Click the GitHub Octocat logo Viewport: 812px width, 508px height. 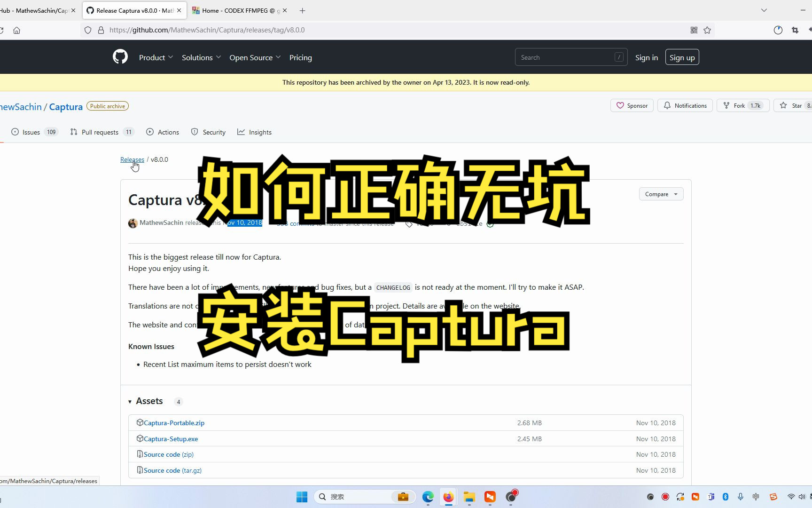[x=120, y=56]
